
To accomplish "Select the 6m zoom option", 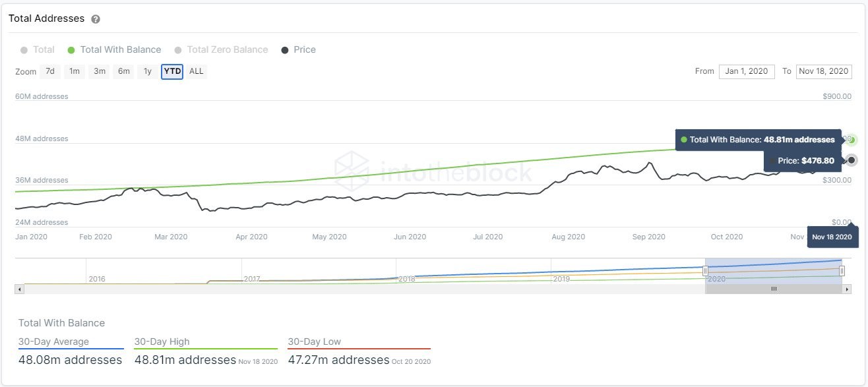I will (x=124, y=71).
